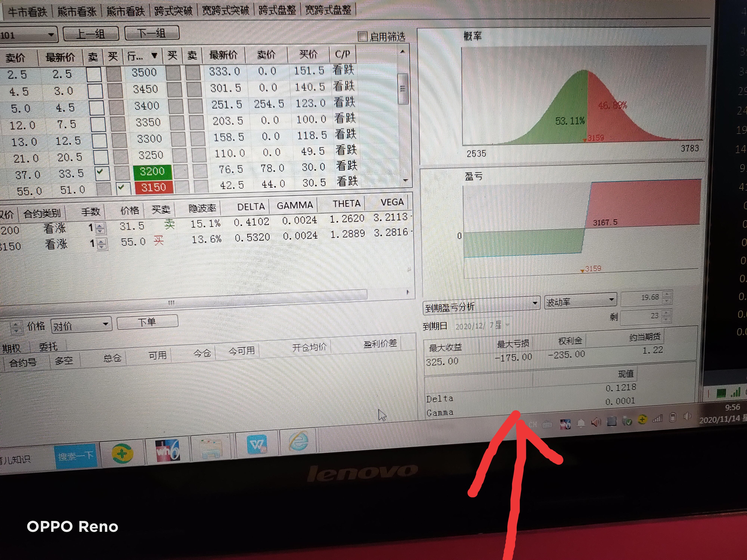Screen dimensions: 747x560
Task: Open the wh6 trading app in taskbar
Action: point(168,450)
